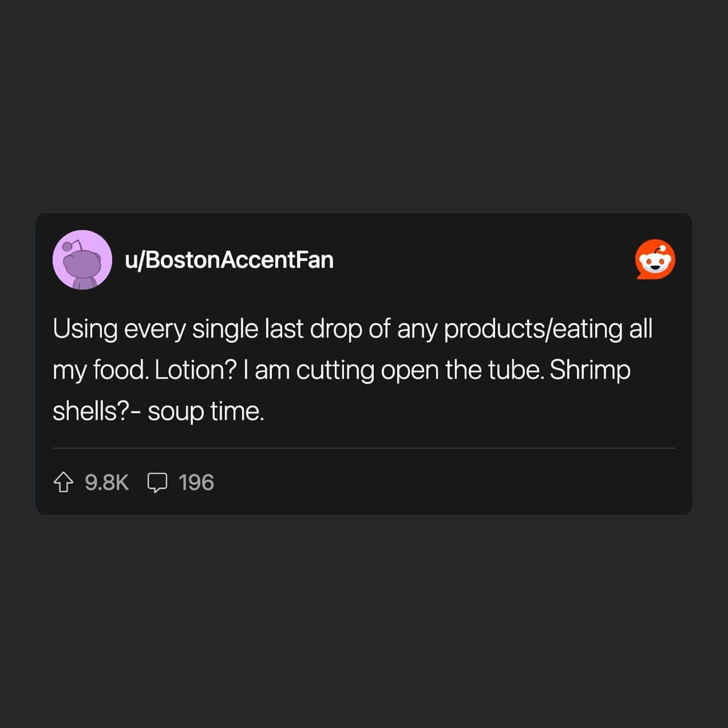The width and height of the screenshot is (728, 728).
Task: Click the 9.8K upvote count
Action: (x=107, y=483)
